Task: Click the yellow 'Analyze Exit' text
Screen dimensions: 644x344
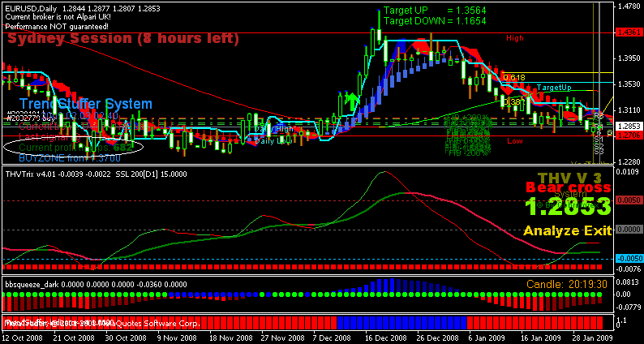Action: 567,230
